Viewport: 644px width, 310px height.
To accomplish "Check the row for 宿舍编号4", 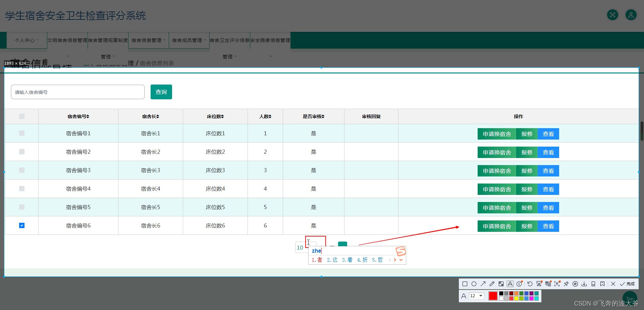I will 22,189.
